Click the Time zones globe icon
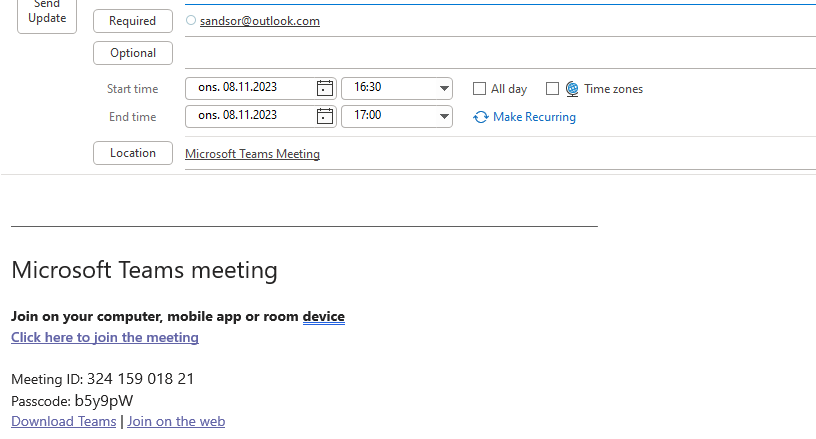This screenshot has width=816, height=439. [572, 89]
